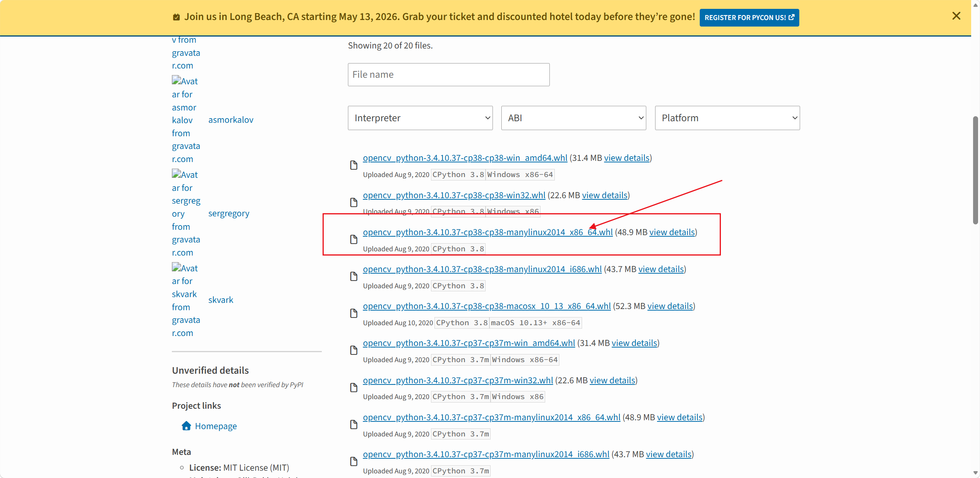980x478 pixels.
Task: View details for cp37m-win_amd64.whl
Action: [634, 343]
